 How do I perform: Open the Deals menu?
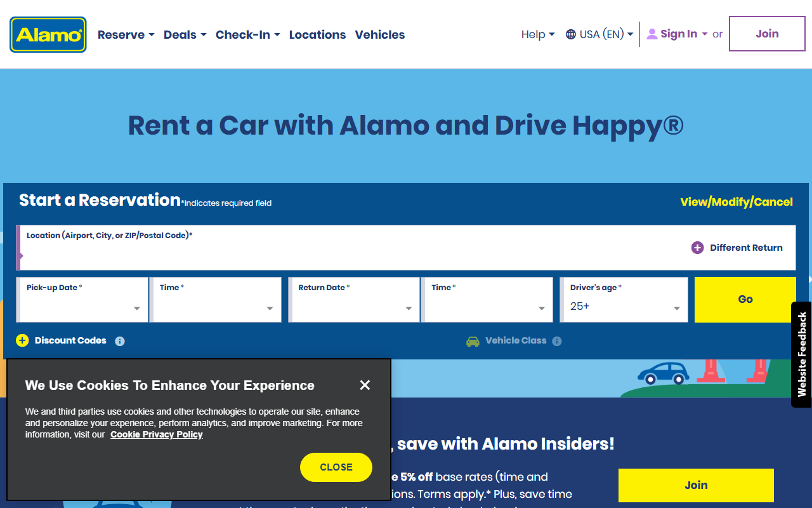(185, 35)
